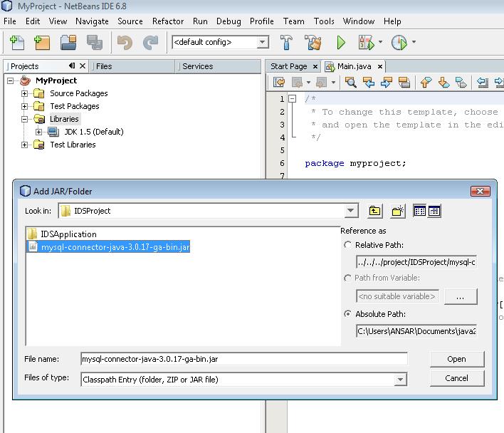The height and width of the screenshot is (433, 504).
Task: Open the Tools menu
Action: (324, 21)
